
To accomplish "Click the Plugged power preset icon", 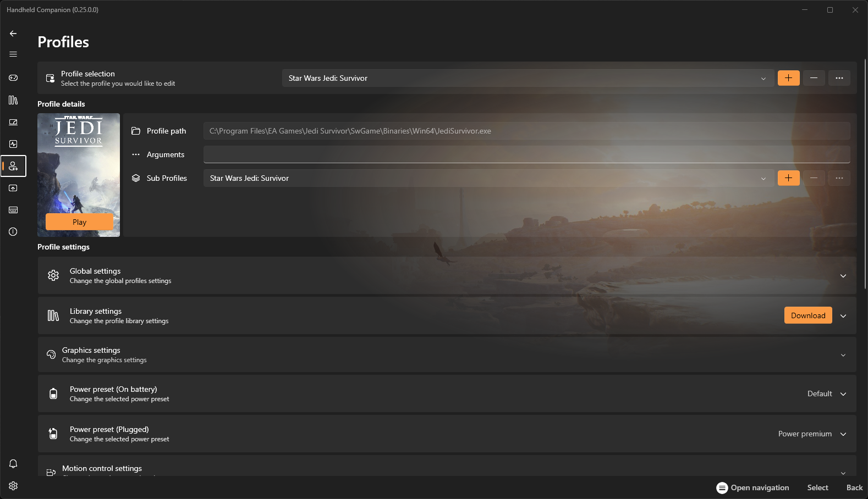I will (x=53, y=434).
